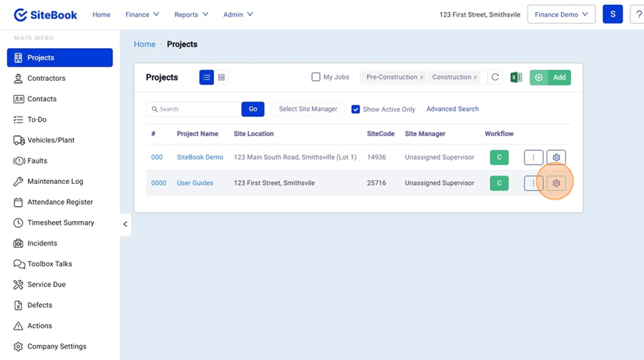The image size is (644, 360).
Task: Open settings gear for User Guides project
Action: coord(556,183)
